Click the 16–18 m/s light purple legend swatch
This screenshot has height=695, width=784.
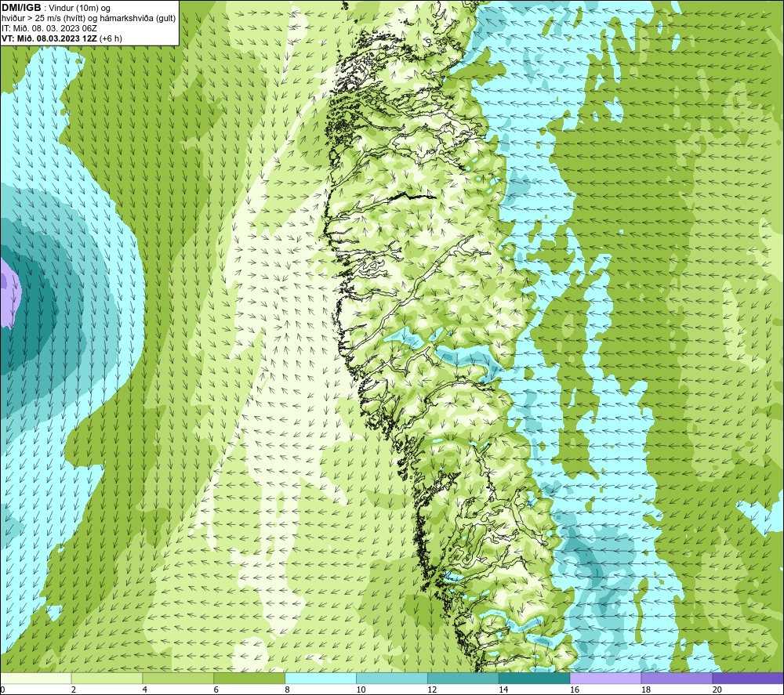605,678
